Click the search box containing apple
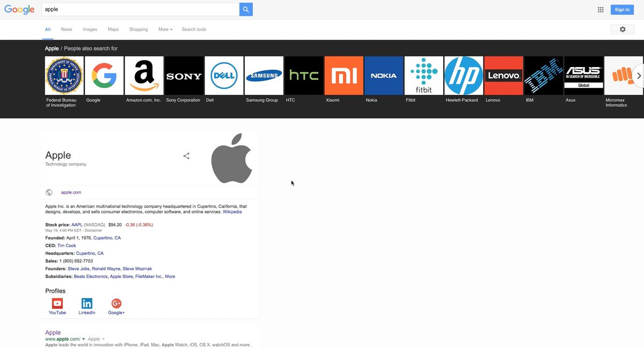The image size is (644, 349). pos(140,9)
